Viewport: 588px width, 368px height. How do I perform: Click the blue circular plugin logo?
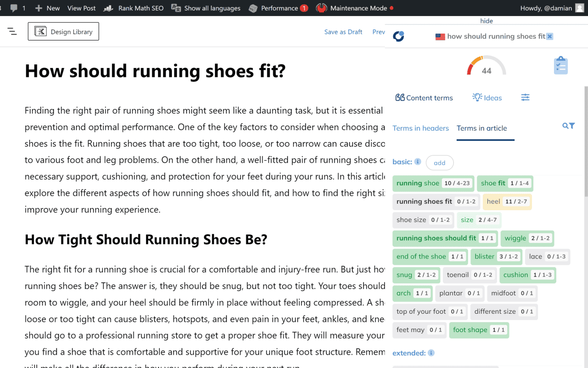pos(399,36)
